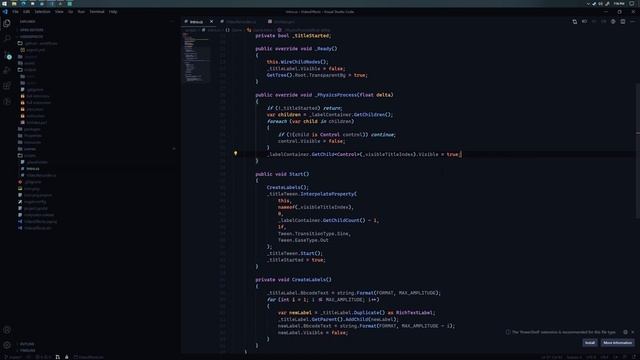This screenshot has height=360, width=640.
Task: Open the Extensions view
Action: pos(7,86)
